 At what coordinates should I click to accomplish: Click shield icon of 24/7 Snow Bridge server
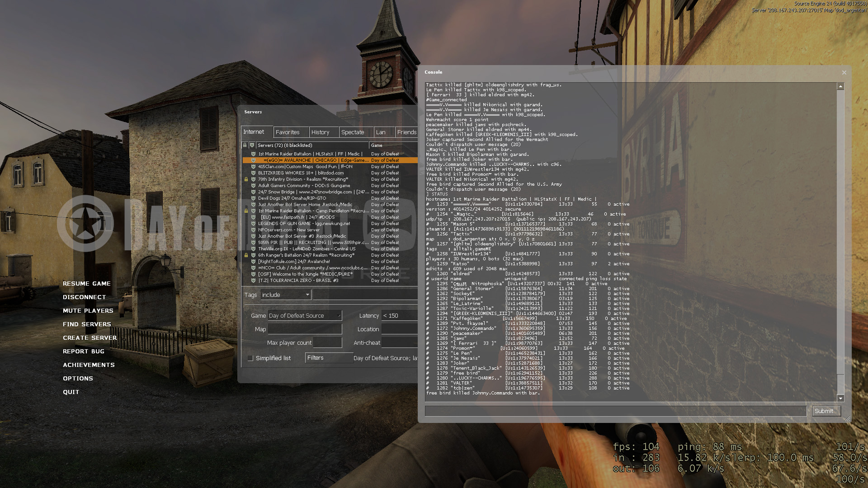[253, 192]
